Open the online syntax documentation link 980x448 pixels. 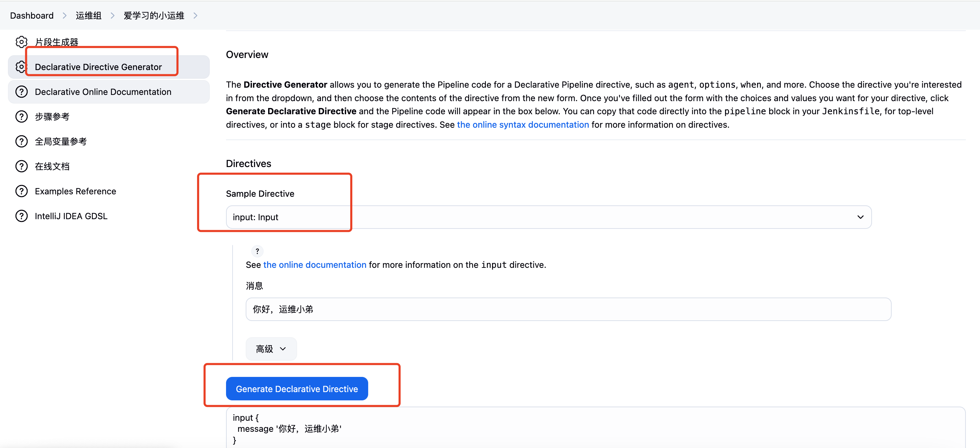click(523, 125)
